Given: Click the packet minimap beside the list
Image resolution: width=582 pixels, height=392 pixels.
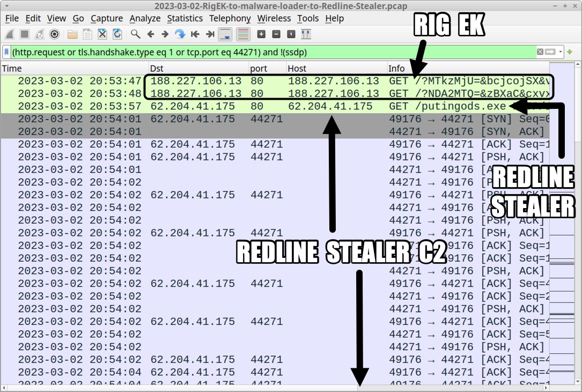Looking at the screenshot, I should click(562, 224).
